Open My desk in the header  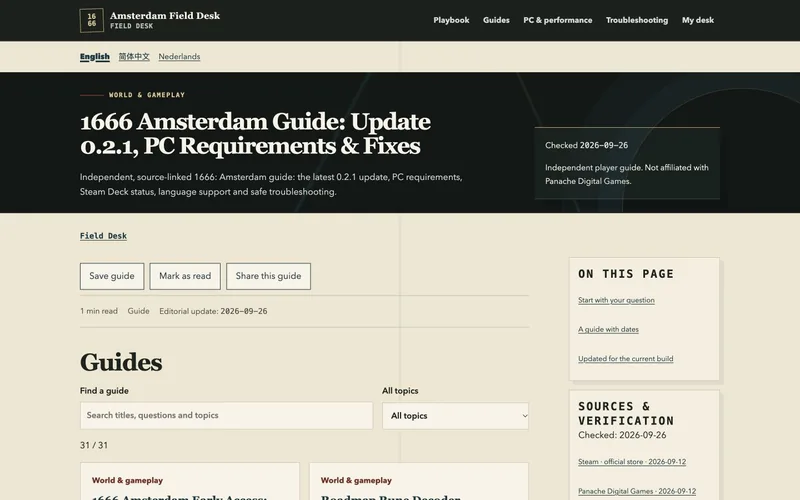point(697,20)
